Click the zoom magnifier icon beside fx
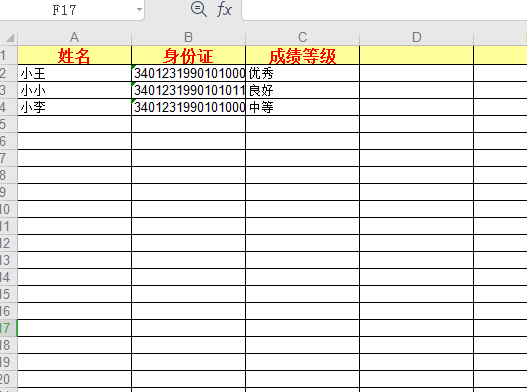 199,9
